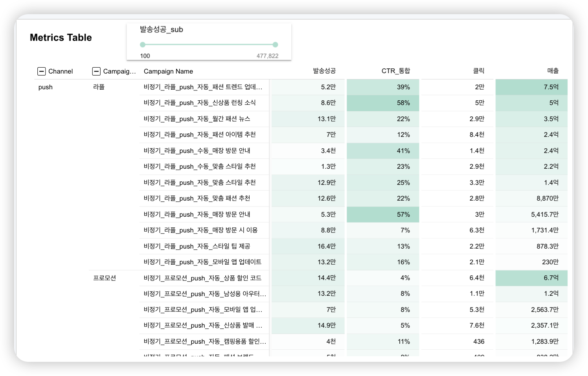Viewport: 588px width, 376px height.
Task: Click the 5억 revenue cell
Action: point(531,103)
